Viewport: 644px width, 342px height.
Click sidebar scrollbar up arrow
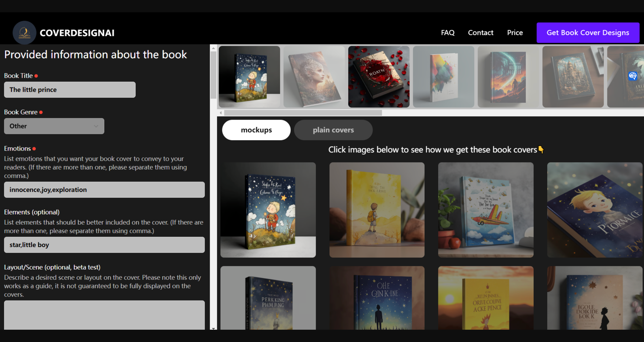pyautogui.click(x=213, y=48)
